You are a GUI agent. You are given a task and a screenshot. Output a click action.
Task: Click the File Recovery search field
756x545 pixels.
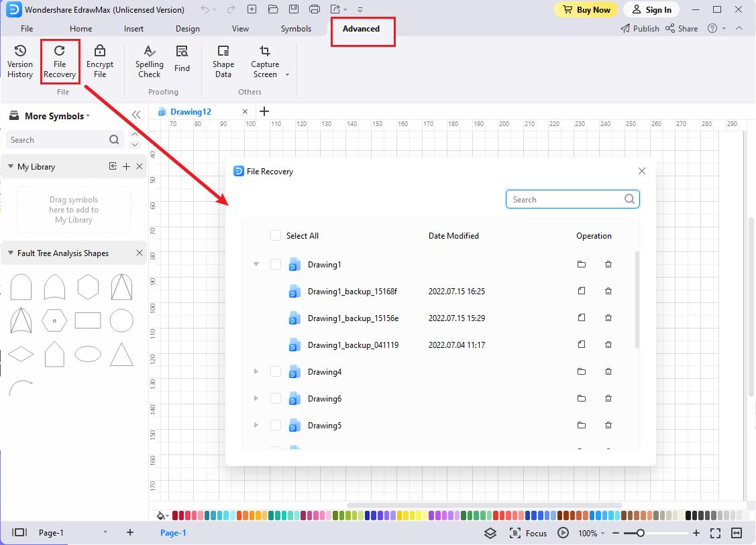(573, 199)
